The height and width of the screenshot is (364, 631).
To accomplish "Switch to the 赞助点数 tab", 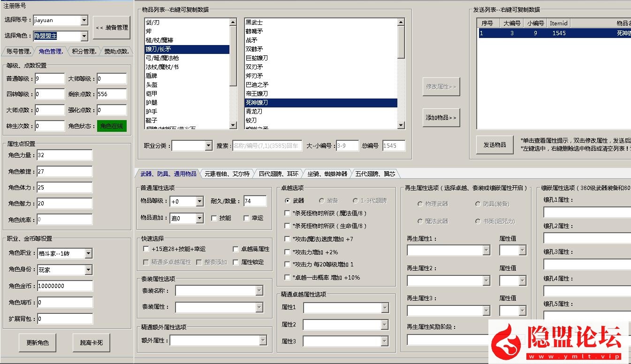I will click(x=116, y=52).
